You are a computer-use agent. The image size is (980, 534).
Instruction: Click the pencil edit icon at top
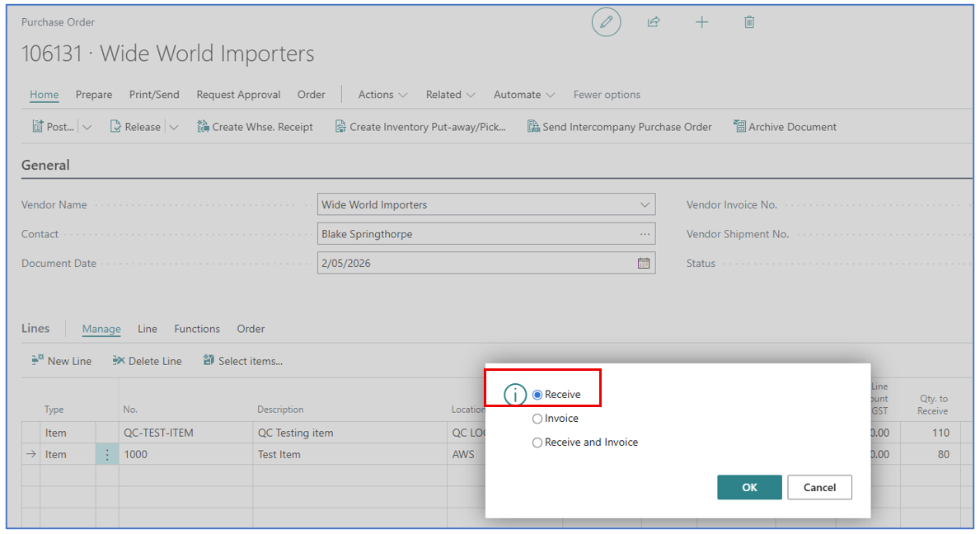coord(606,22)
